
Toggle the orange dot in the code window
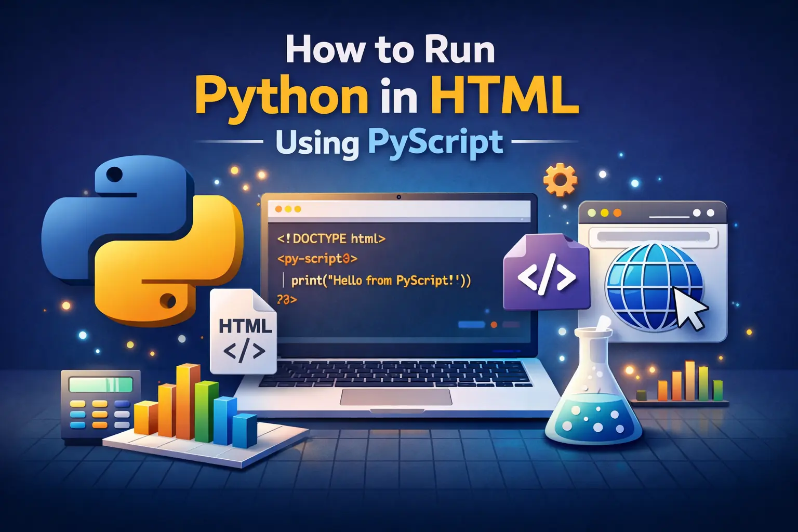click(280, 209)
